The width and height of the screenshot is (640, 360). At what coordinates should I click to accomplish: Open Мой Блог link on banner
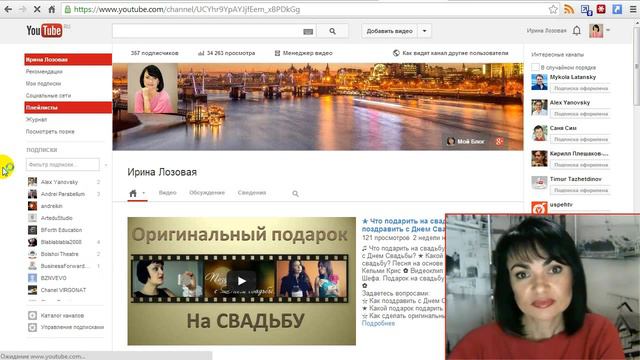click(x=466, y=142)
